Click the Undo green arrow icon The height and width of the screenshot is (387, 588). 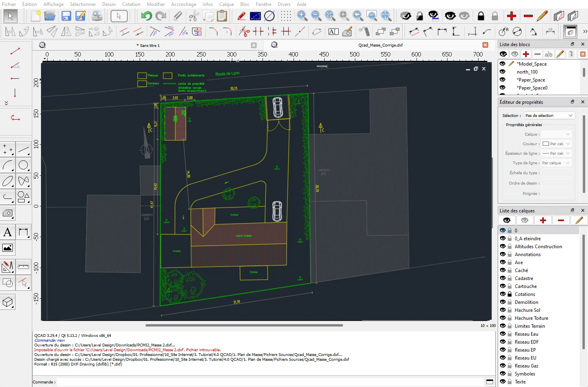pyautogui.click(x=146, y=16)
